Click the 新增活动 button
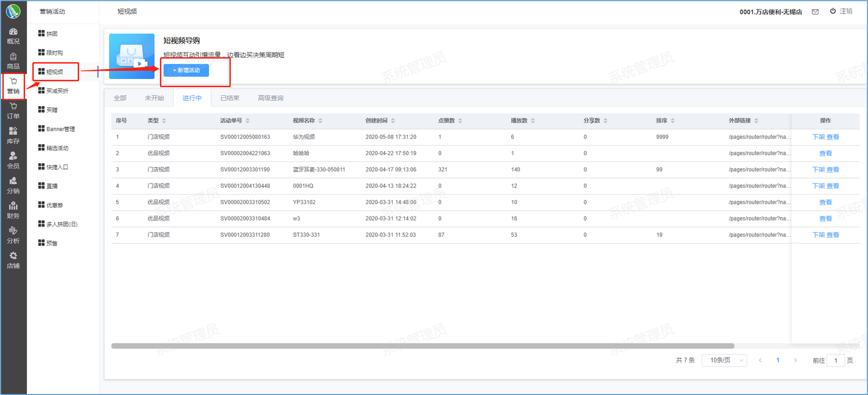The height and width of the screenshot is (395, 868). coord(186,70)
